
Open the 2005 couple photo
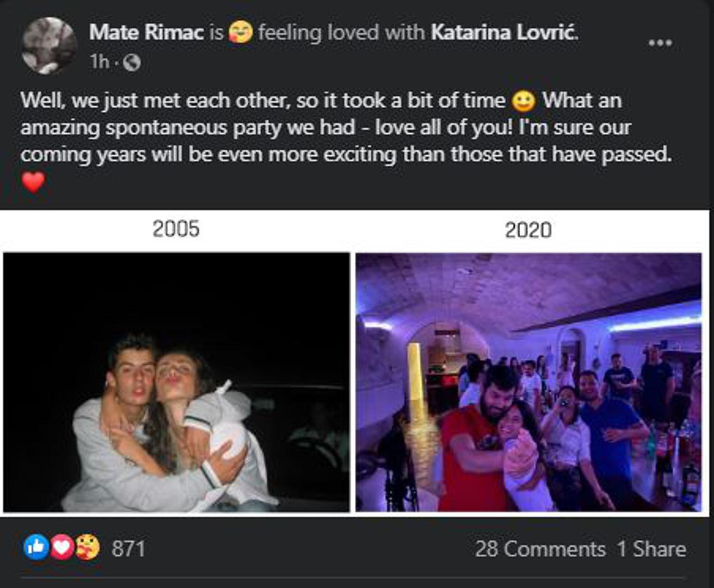point(176,382)
